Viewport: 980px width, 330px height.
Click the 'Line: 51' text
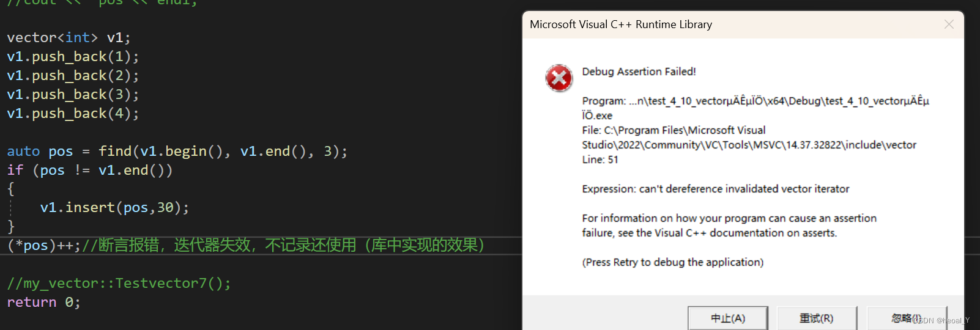[x=600, y=159]
